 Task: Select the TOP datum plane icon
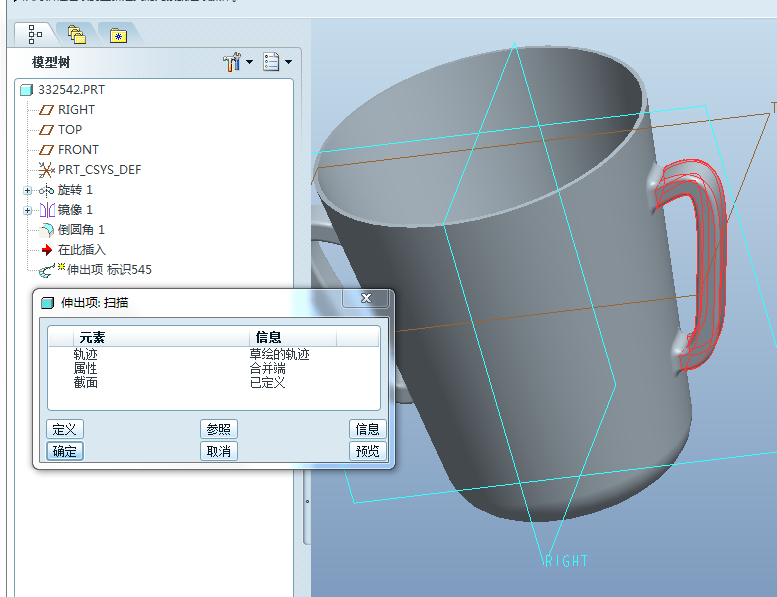tap(46, 130)
